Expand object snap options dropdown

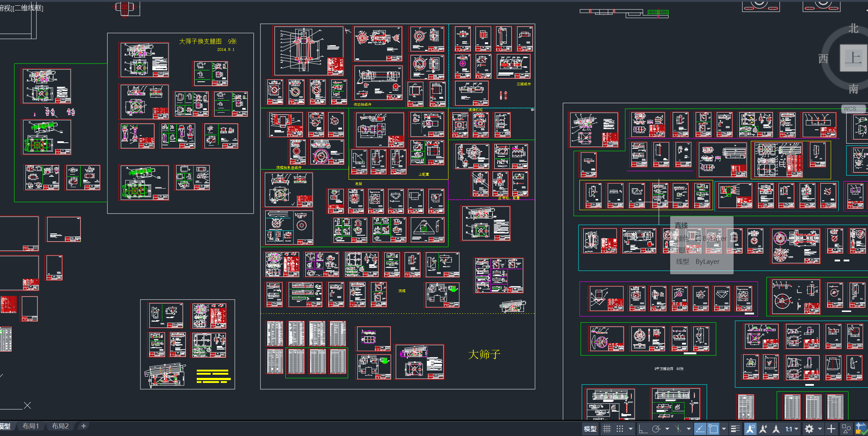click(x=724, y=429)
